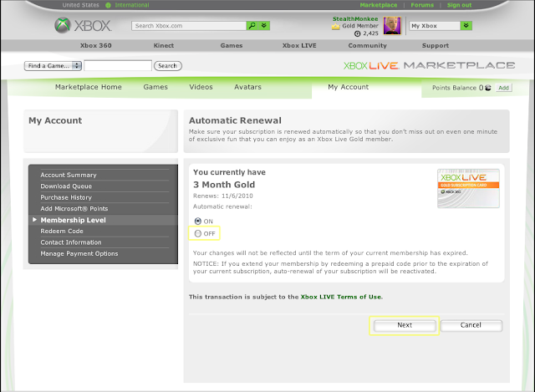Click the International globe icon
Image resolution: width=535 pixels, height=392 pixels.
[x=108, y=5]
